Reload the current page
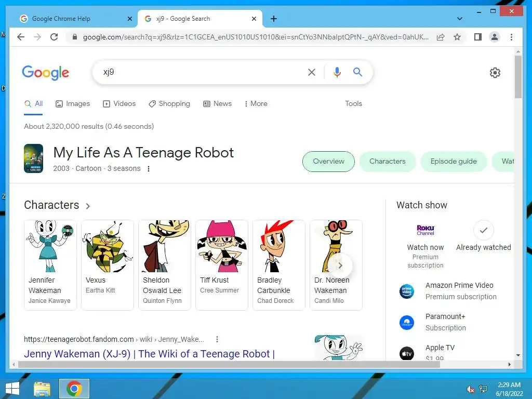 (54, 37)
